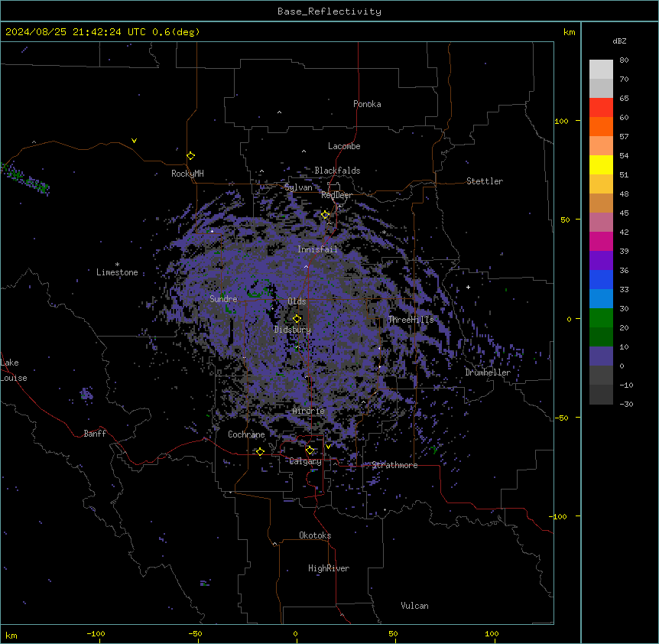
Task: Select the yellow 51-54 dBZ legend swatch
Action: click(x=601, y=164)
